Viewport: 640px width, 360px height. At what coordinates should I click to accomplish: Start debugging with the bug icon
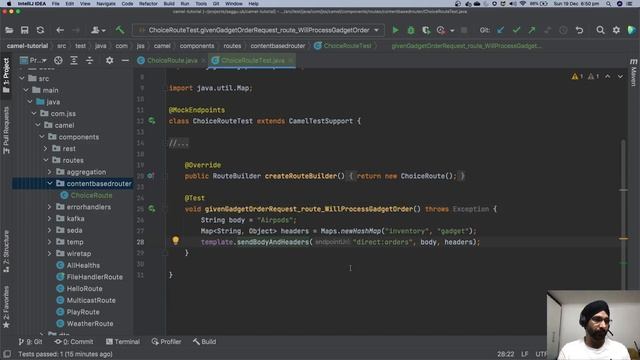point(411,30)
